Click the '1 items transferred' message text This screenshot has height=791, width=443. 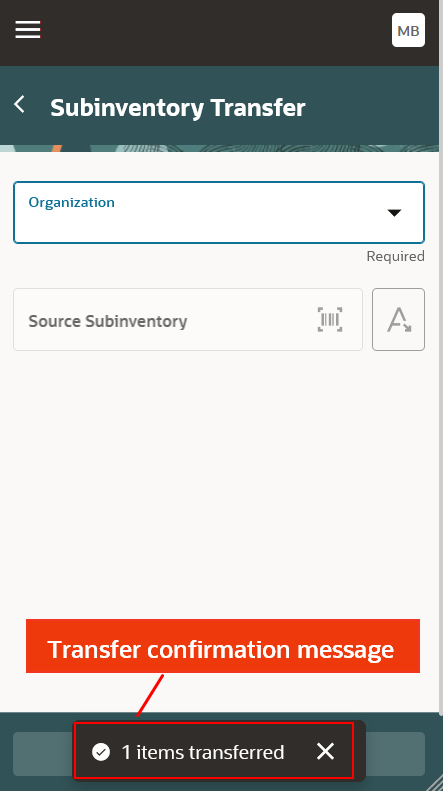tap(203, 752)
